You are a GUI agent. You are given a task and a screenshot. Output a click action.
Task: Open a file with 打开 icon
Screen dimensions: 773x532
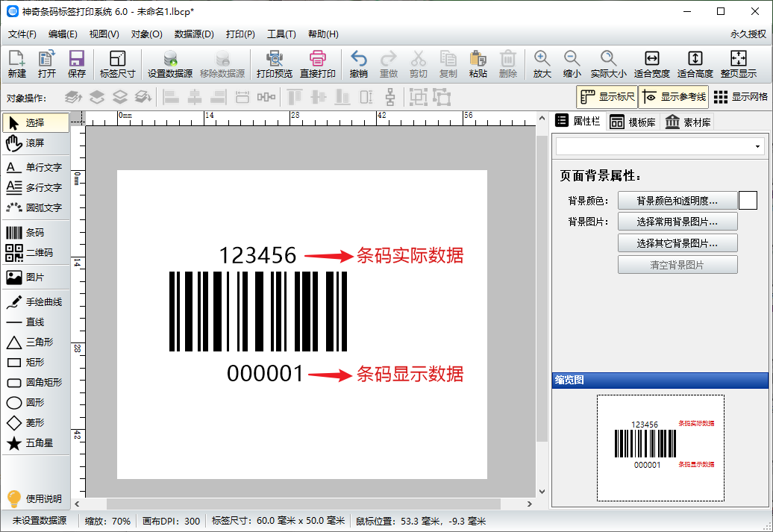47,64
